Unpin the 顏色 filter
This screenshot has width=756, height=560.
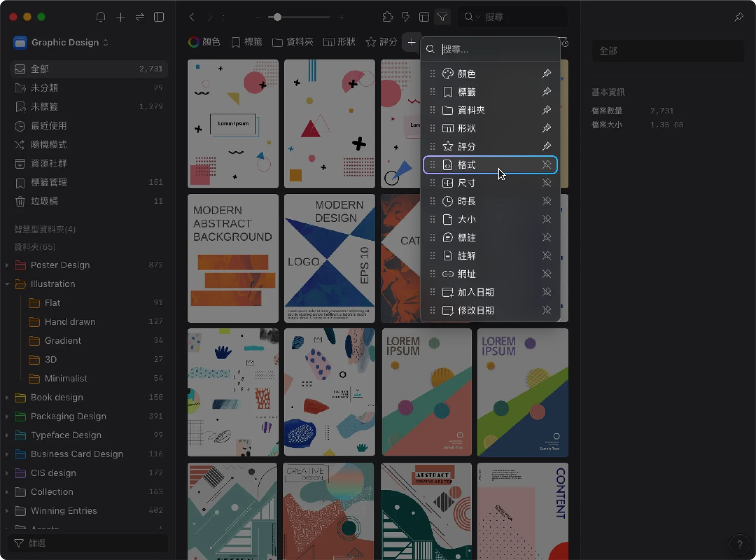point(546,73)
